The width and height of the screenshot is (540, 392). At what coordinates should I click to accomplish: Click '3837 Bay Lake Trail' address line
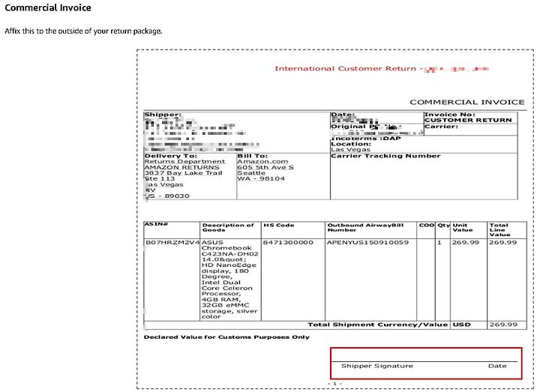(x=183, y=173)
